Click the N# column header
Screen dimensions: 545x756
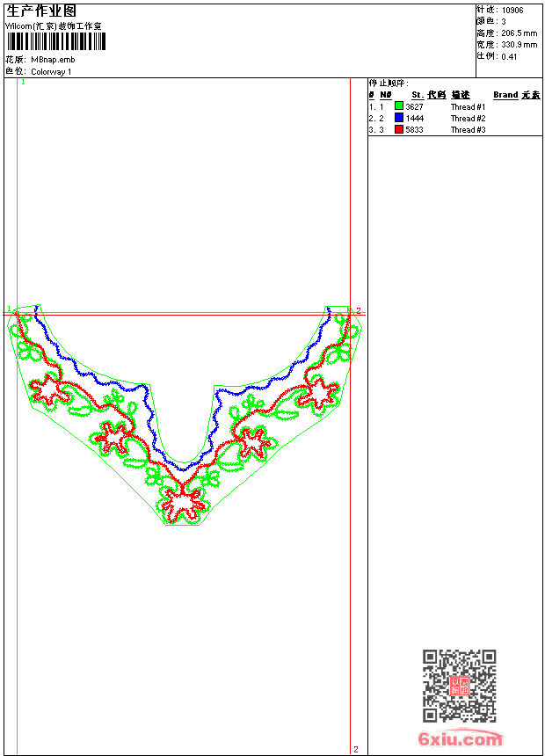coord(385,95)
